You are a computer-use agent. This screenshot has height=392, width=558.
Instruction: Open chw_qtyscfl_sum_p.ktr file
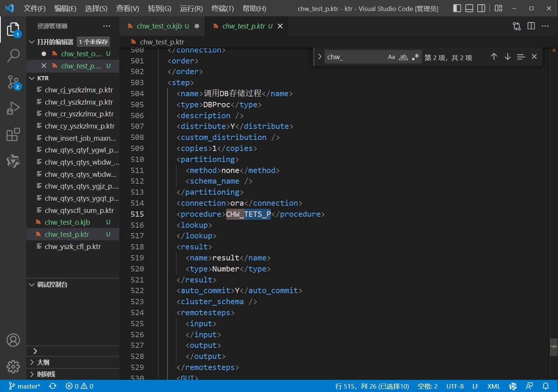click(73, 210)
